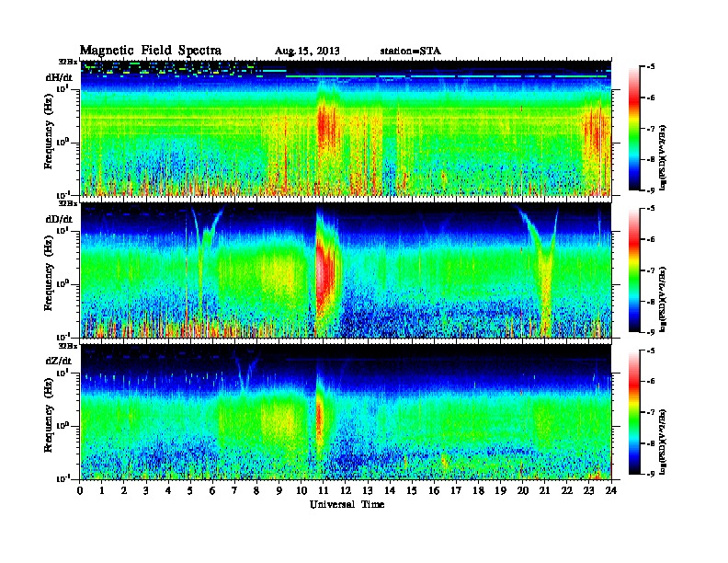
Task: Click the "15" Universal Time tick label
Action: [412, 490]
